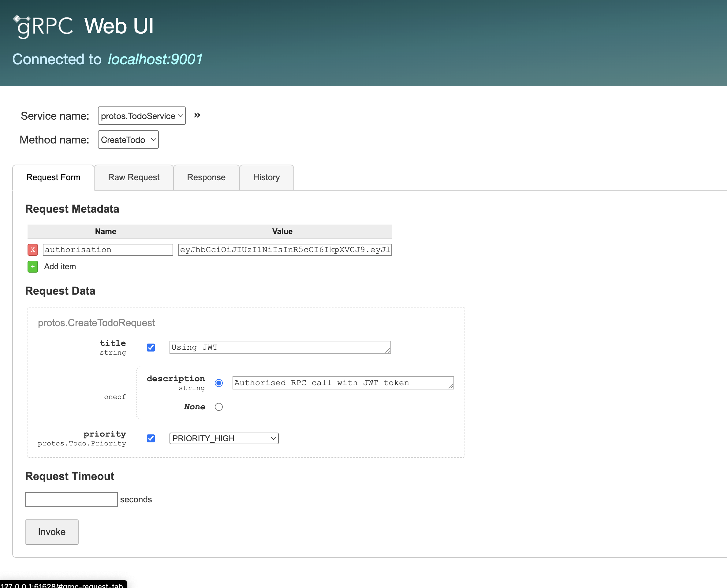Switch to the Response tab
The height and width of the screenshot is (588, 727).
point(206,177)
